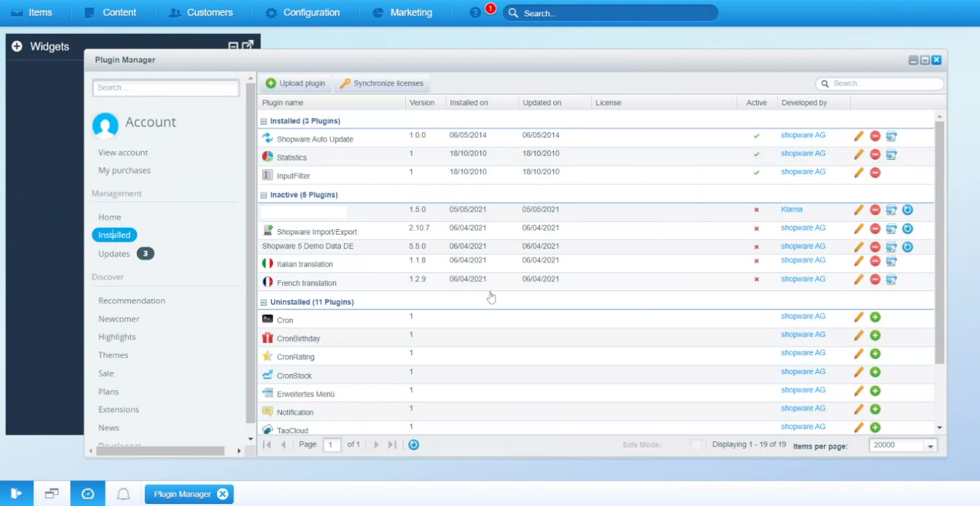Open the Marketing menu
Viewport: 980px width, 506px height.
point(403,13)
